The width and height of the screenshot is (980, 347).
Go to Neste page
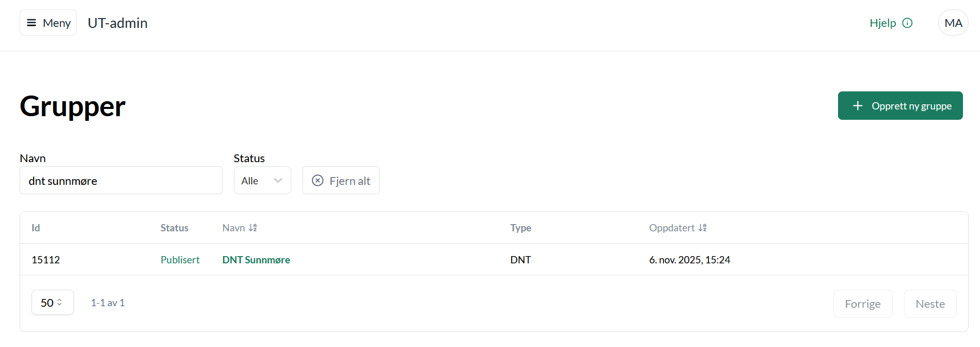click(x=930, y=304)
